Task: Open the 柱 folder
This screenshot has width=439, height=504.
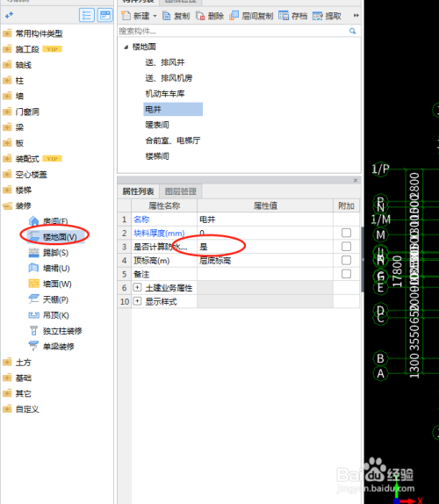Action: [13, 81]
